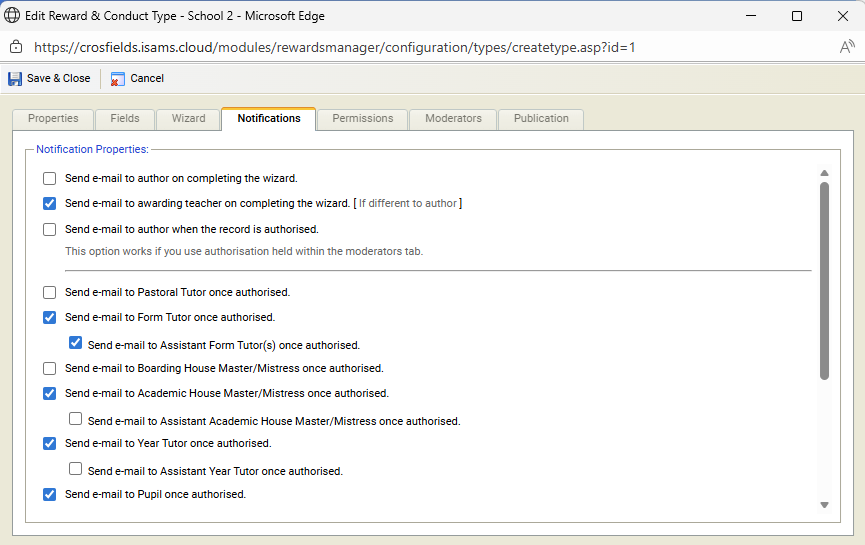
Task: Click the scroll up arrow in notification list
Action: click(824, 173)
